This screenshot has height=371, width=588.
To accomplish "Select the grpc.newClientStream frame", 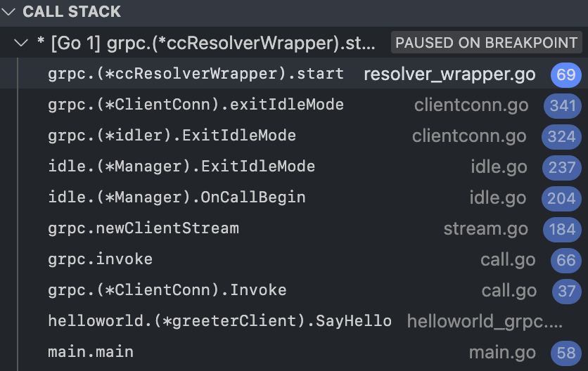I will coord(294,228).
